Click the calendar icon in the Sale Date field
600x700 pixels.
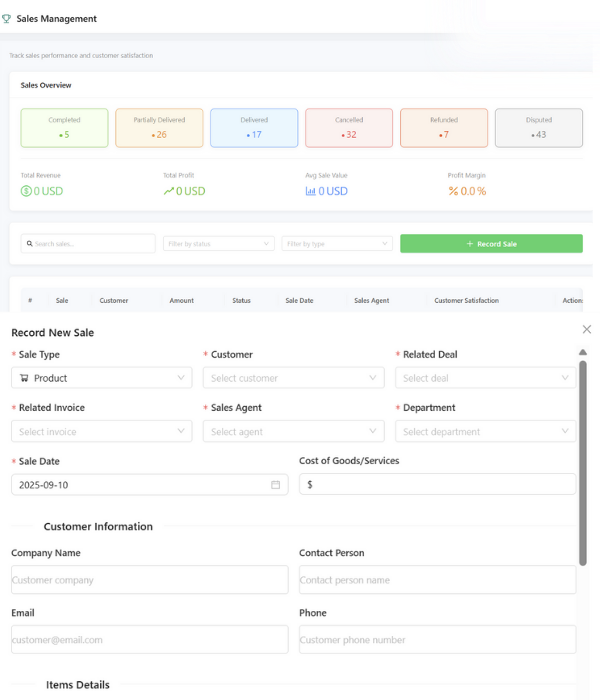tap(275, 485)
